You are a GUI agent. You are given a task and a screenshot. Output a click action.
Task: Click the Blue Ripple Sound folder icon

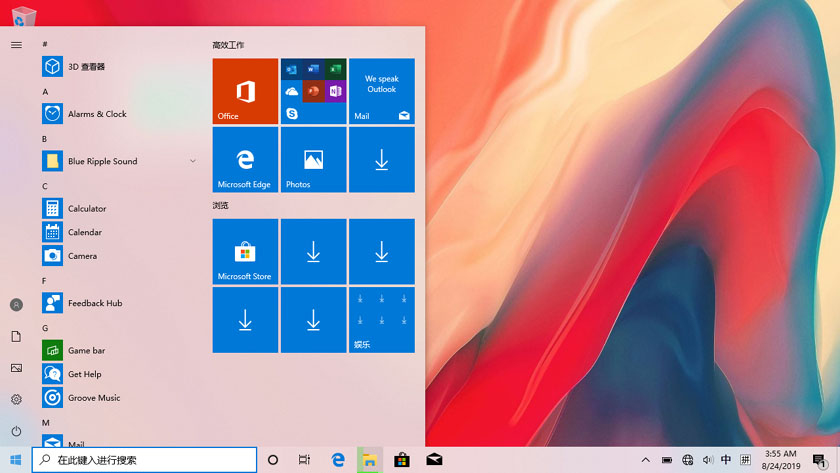pos(52,161)
